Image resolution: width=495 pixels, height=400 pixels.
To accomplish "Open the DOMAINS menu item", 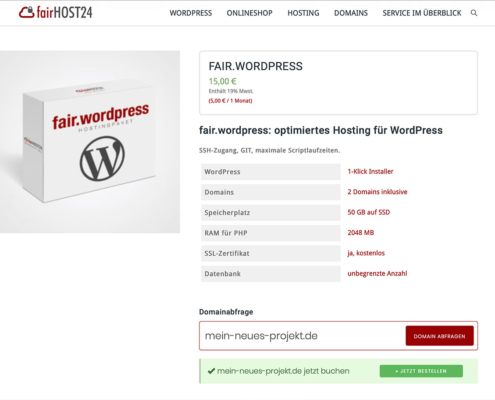I will pyautogui.click(x=351, y=13).
